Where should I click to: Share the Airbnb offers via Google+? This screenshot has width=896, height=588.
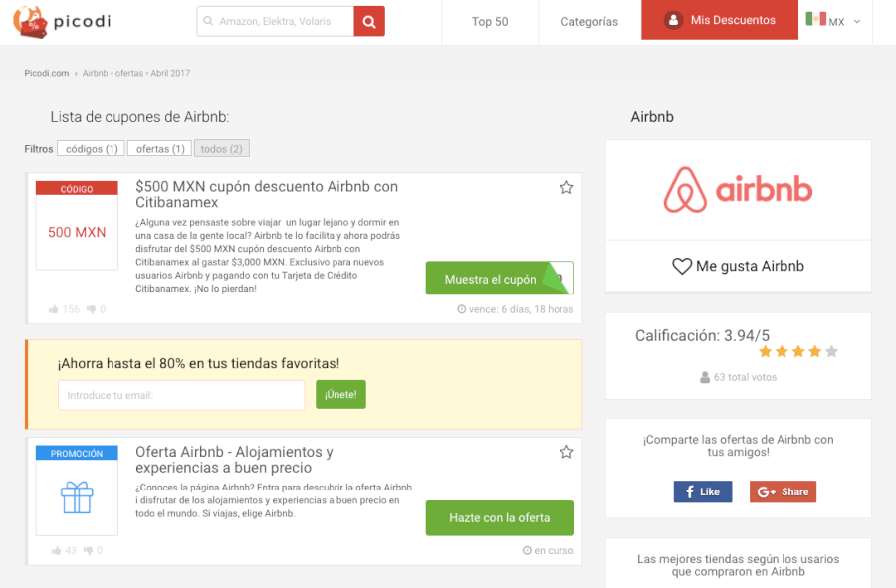click(783, 491)
